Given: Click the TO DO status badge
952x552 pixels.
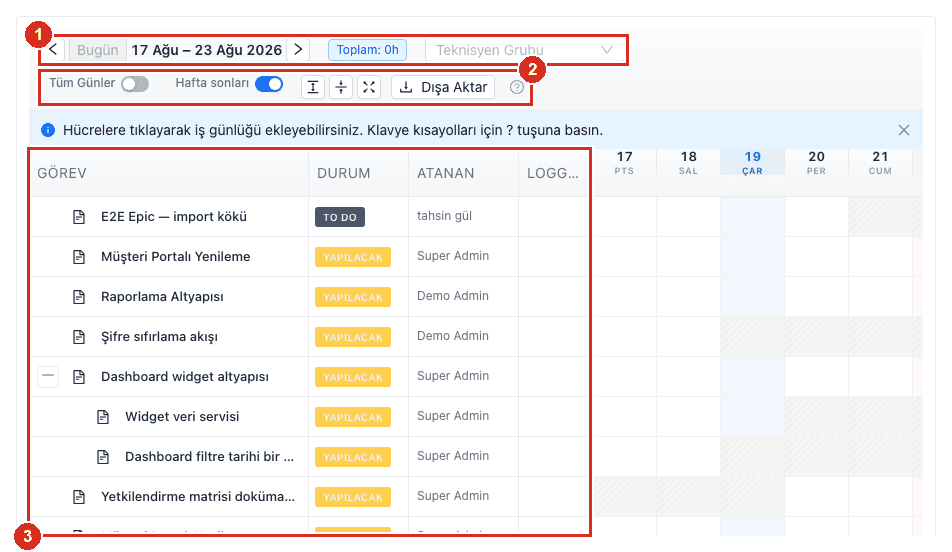Looking at the screenshot, I should 340,217.
